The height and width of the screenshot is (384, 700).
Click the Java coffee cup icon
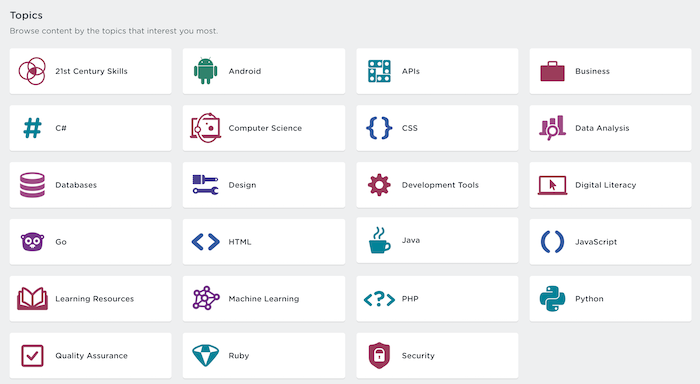pos(379,240)
